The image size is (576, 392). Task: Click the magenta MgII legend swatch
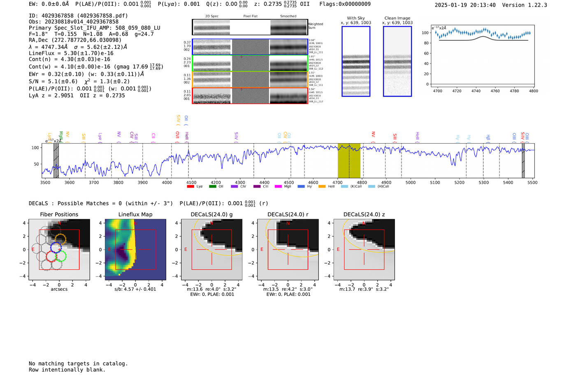coord(278,187)
